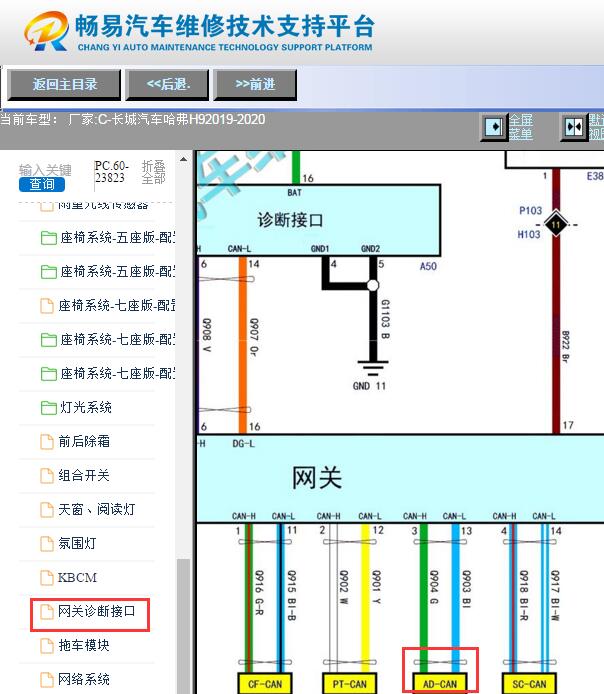Click the document icon beside 网络系统
The width and height of the screenshot is (604, 694).
pyautogui.click(x=47, y=680)
